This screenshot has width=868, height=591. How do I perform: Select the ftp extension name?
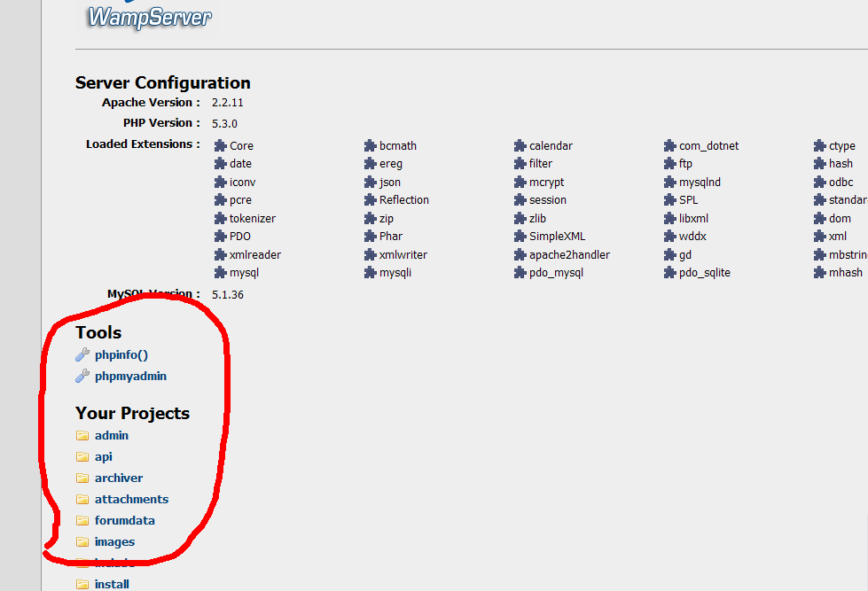coord(686,164)
